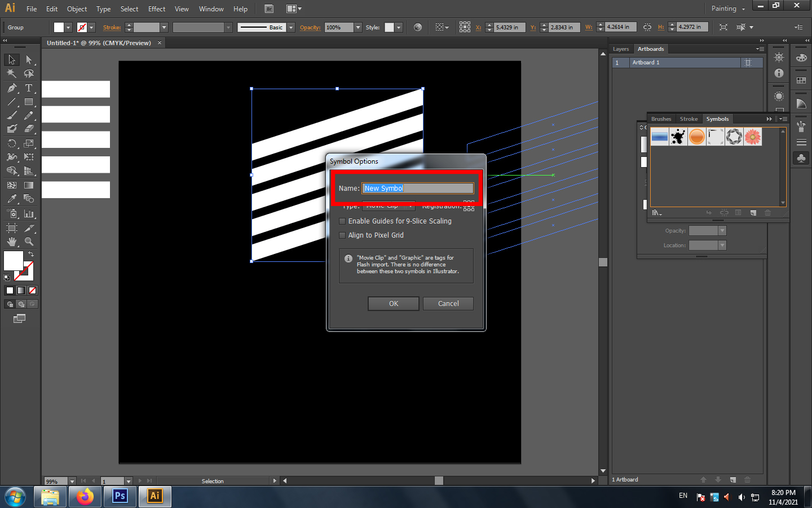812x508 pixels.
Task: Select the Direct Selection tool
Action: (x=29, y=60)
